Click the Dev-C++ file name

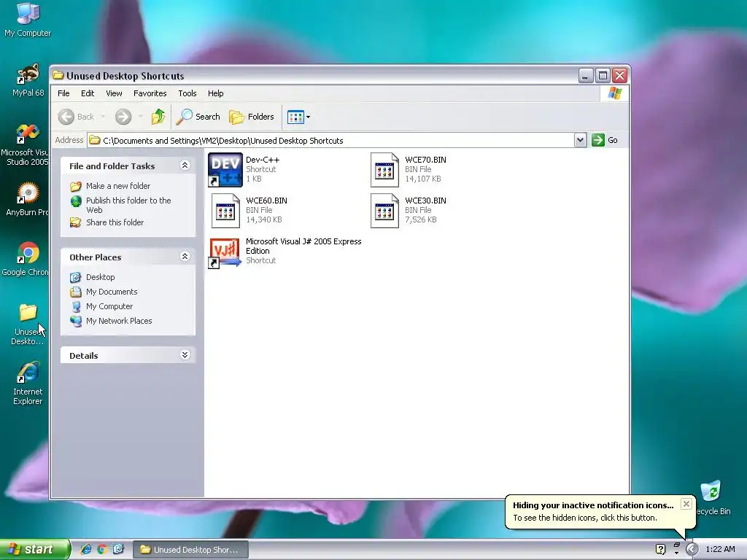point(263,160)
